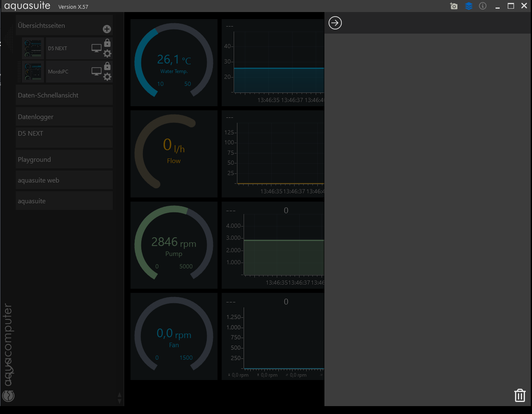Image resolution: width=532 pixels, height=414 pixels.
Task: Click the sidebar scroll-down arrow
Action: tap(120, 401)
